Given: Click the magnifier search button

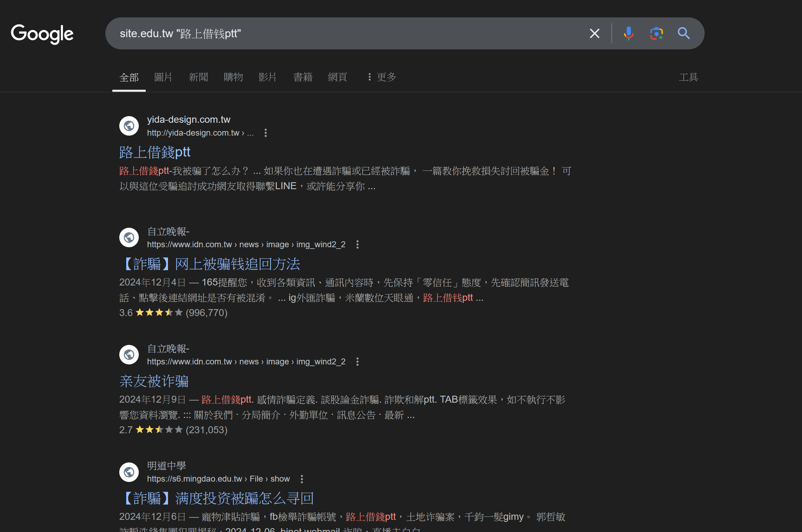Looking at the screenshot, I should [684, 33].
